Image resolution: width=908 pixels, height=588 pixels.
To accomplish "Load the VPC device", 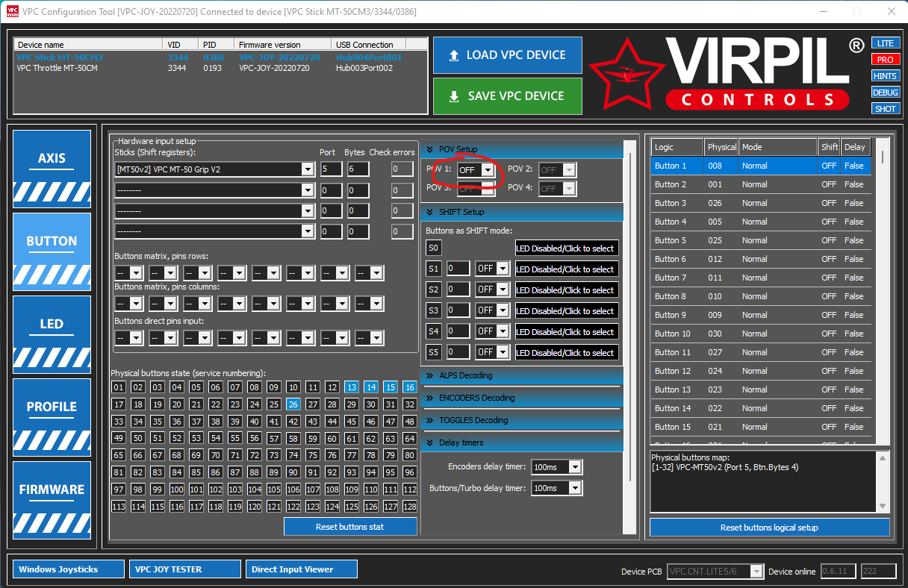I will pos(508,55).
